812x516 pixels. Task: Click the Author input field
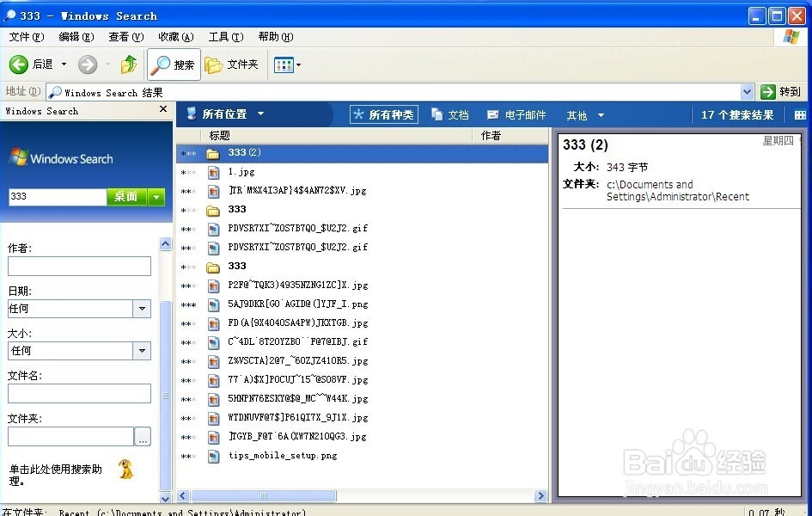tap(79, 267)
